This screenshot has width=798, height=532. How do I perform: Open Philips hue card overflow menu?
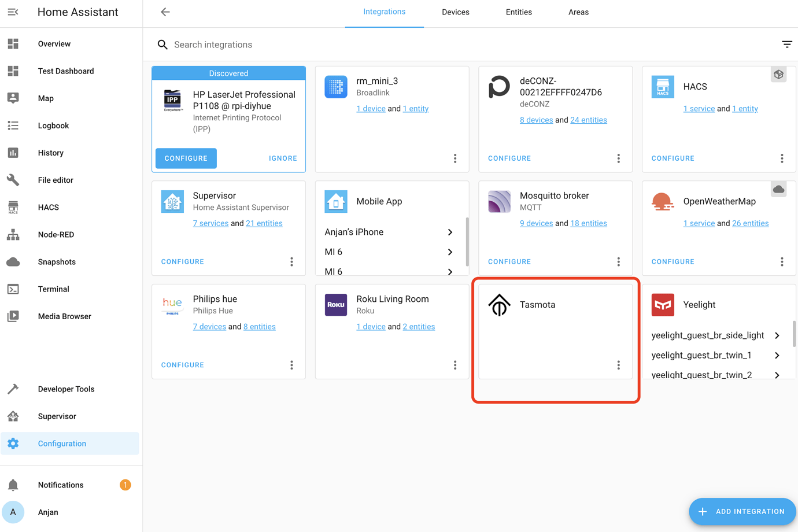[292, 365]
